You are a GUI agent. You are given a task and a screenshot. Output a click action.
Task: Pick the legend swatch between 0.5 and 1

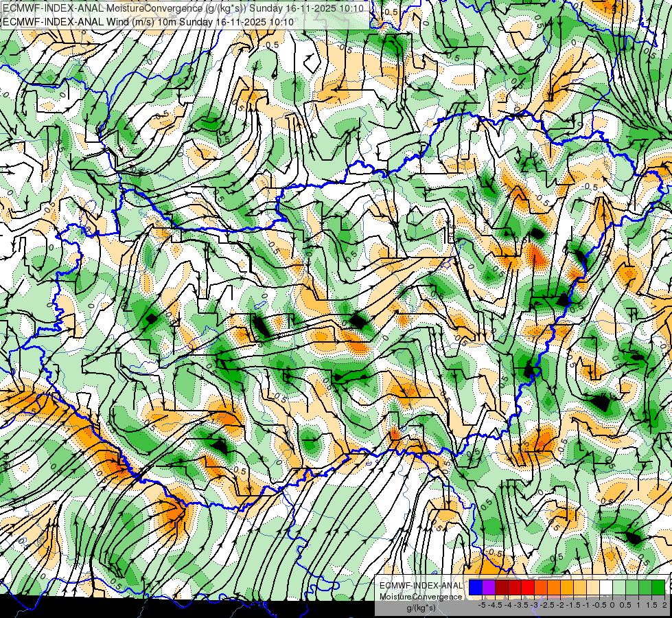coord(632,588)
